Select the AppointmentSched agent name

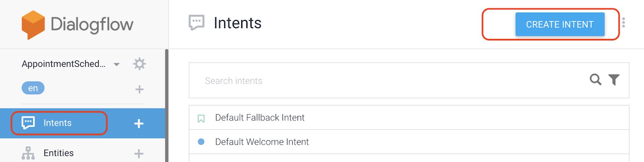pyautogui.click(x=64, y=64)
